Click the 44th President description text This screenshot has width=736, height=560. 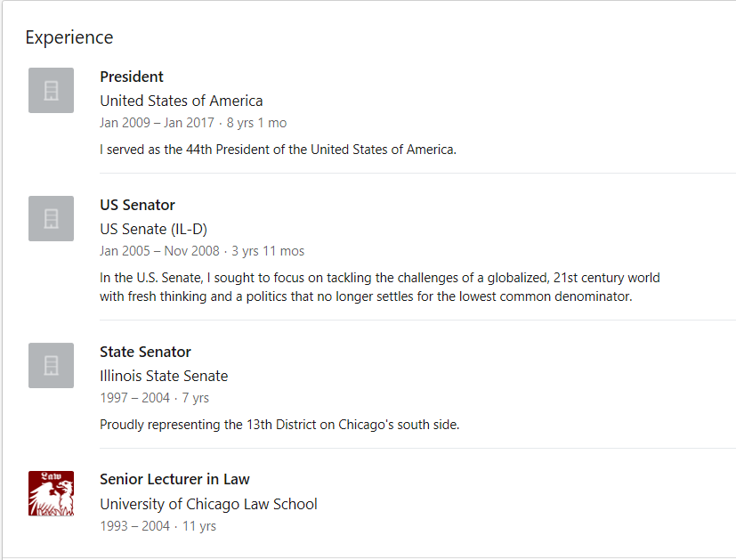click(x=278, y=150)
